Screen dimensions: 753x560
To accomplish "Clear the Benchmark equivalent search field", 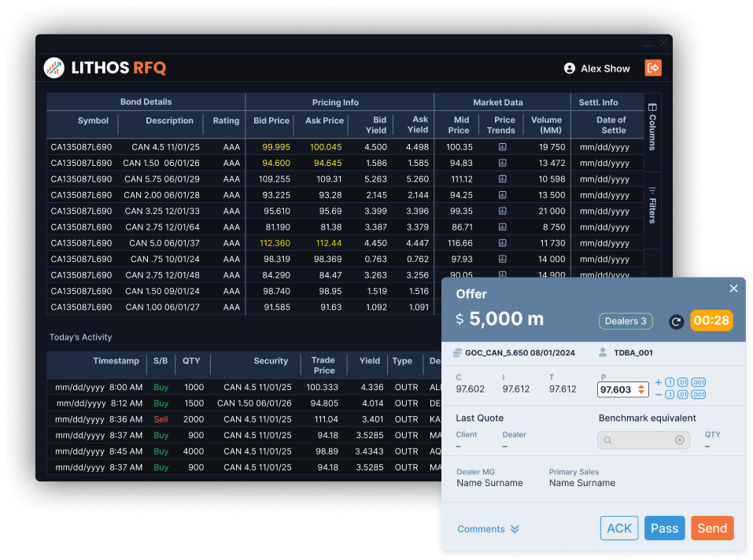I will pyautogui.click(x=679, y=440).
